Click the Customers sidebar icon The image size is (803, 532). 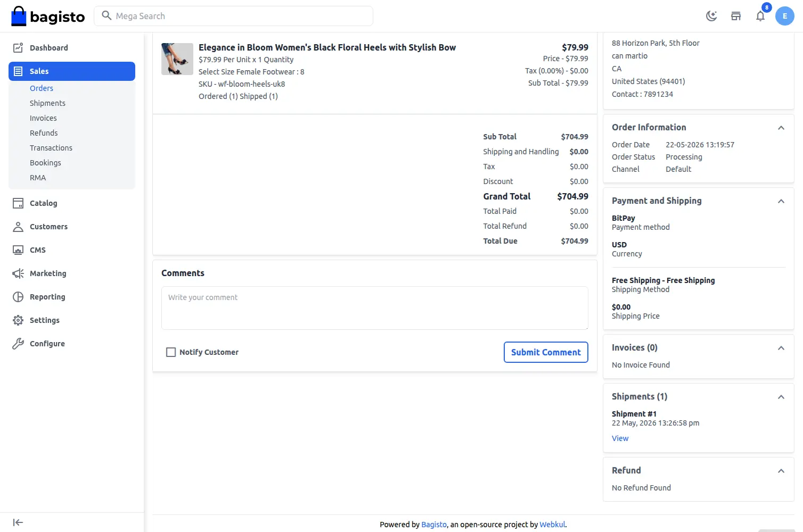[x=18, y=227]
